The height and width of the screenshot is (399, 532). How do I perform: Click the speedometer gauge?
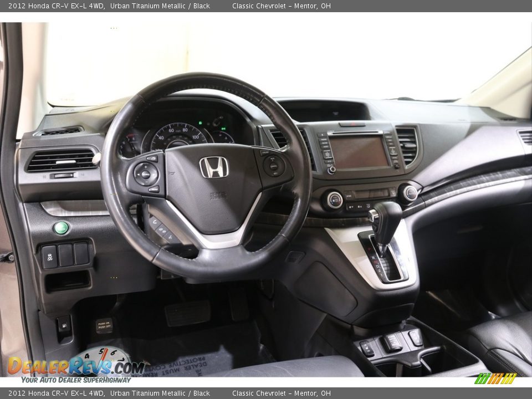click(178, 137)
